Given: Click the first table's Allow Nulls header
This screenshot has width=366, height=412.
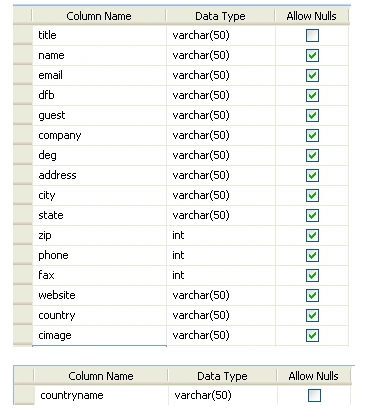Looking at the screenshot, I should click(312, 16).
